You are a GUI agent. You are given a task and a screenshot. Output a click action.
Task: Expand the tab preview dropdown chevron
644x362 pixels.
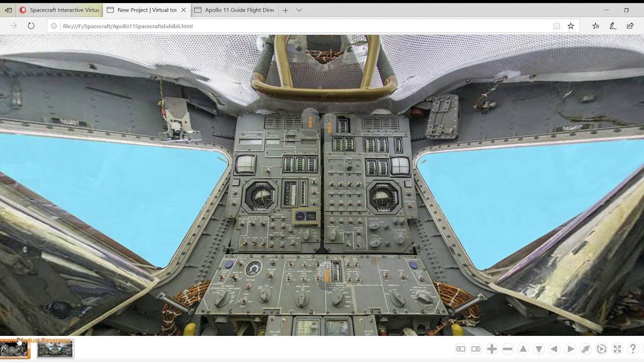click(299, 10)
